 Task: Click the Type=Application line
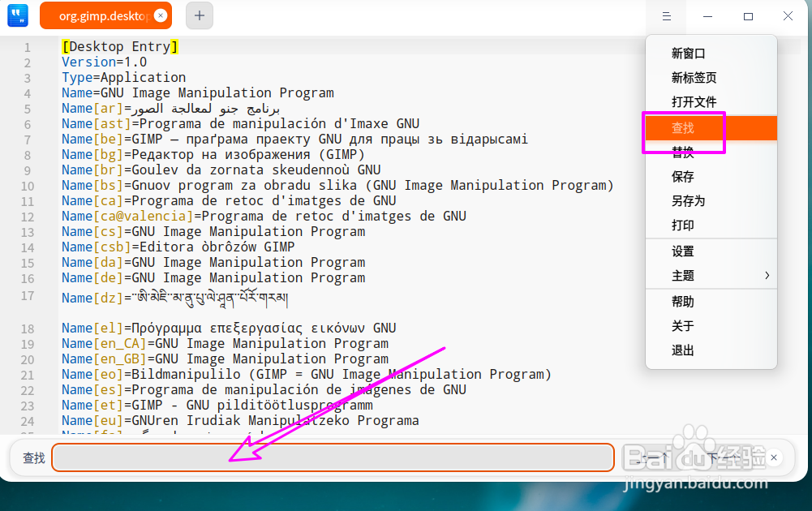pyautogui.click(x=124, y=78)
